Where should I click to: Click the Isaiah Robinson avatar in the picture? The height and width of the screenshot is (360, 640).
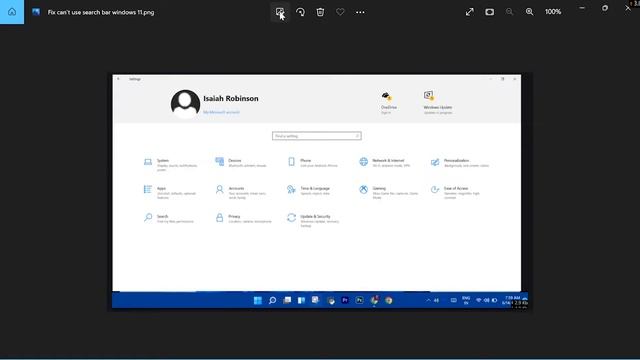[x=185, y=104]
